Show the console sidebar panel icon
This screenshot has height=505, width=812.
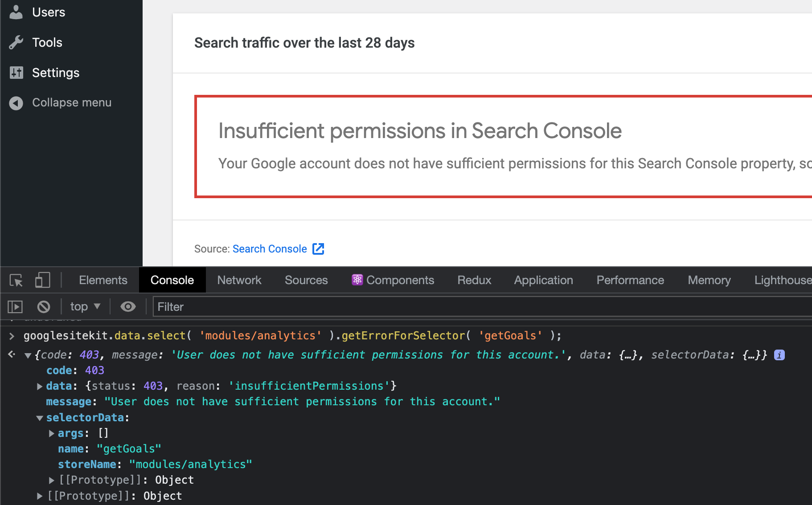point(15,306)
